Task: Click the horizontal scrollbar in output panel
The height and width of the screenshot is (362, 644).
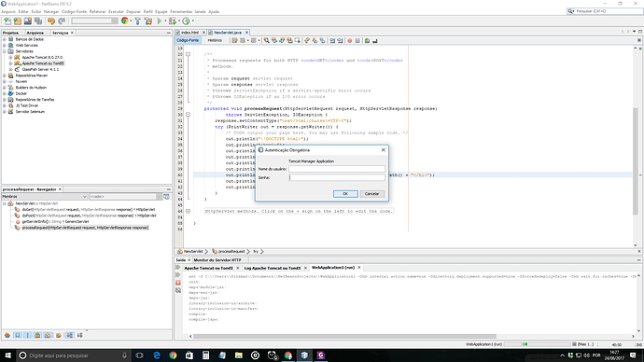Action: click(x=344, y=336)
